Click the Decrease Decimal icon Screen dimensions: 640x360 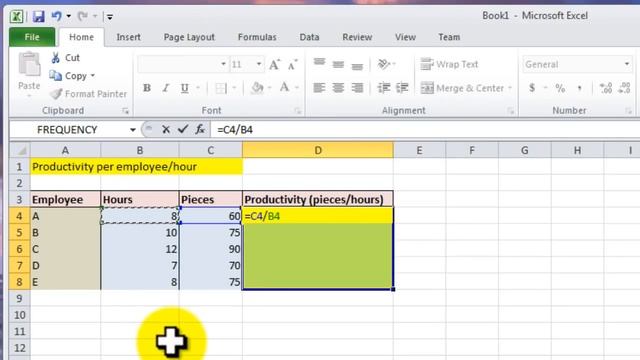point(624,88)
